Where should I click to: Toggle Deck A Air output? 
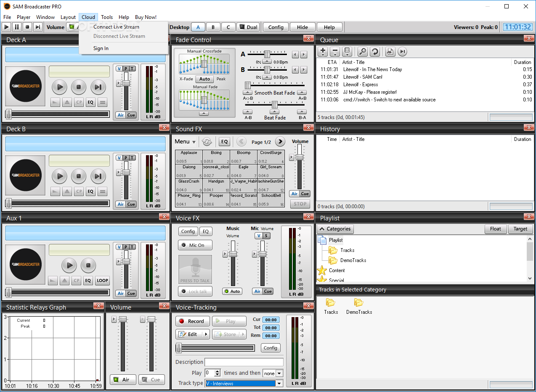pyautogui.click(x=121, y=115)
